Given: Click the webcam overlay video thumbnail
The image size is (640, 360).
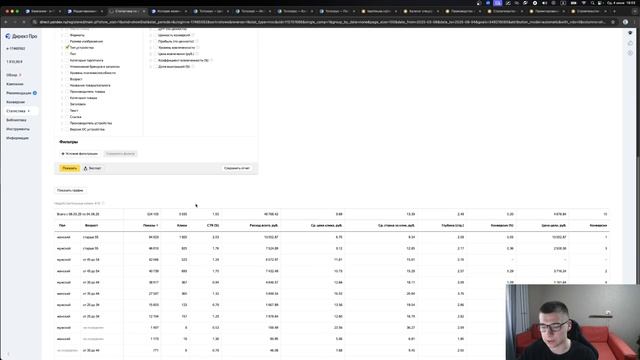Looking at the screenshot, I should pyautogui.click(x=573, y=322).
